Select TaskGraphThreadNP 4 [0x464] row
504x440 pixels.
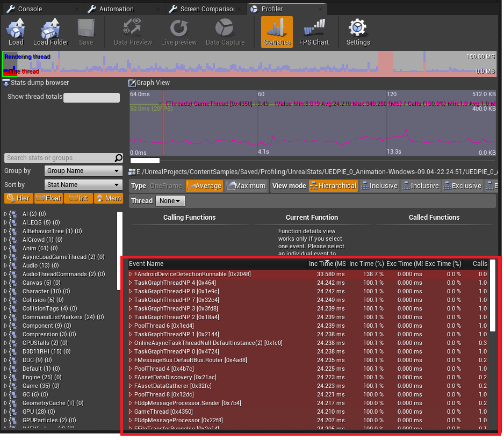click(x=308, y=283)
